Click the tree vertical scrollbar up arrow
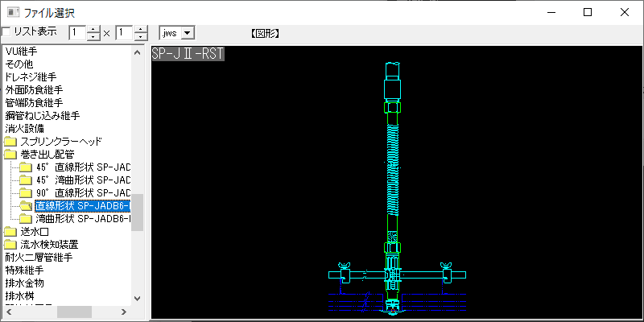Image resolution: width=644 pixels, height=322 pixels. [x=137, y=52]
